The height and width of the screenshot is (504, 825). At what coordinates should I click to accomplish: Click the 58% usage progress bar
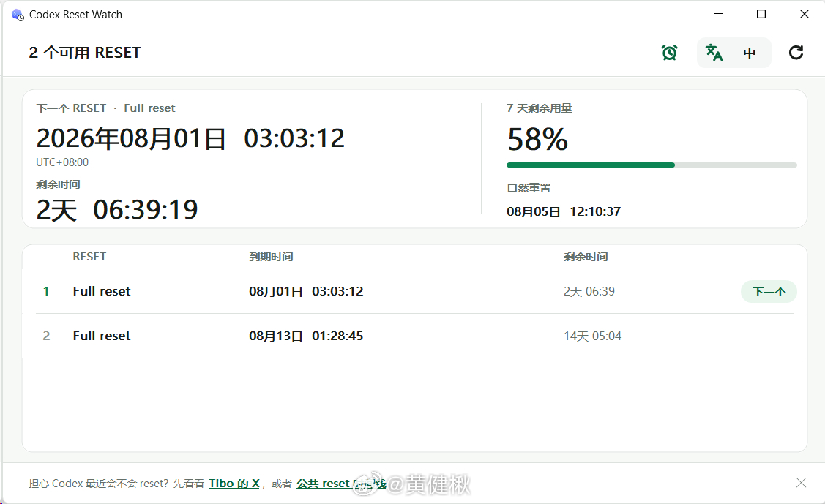(x=652, y=165)
